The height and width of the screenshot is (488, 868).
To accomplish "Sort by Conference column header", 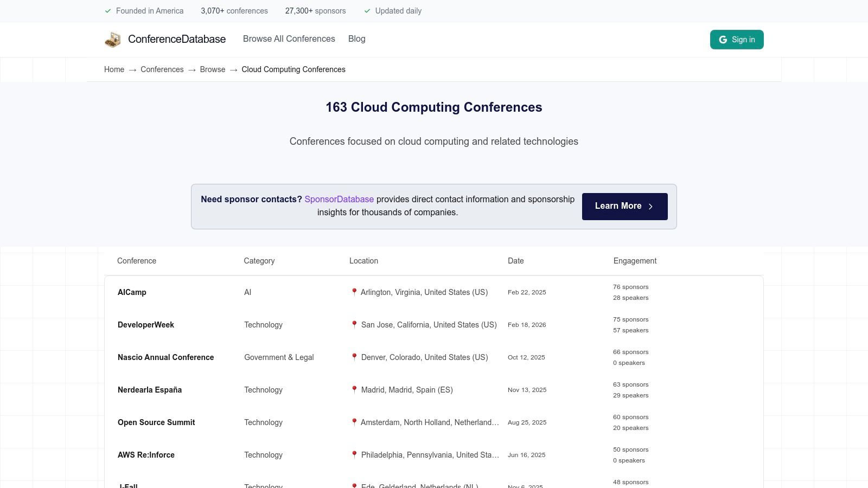I will coord(137,261).
